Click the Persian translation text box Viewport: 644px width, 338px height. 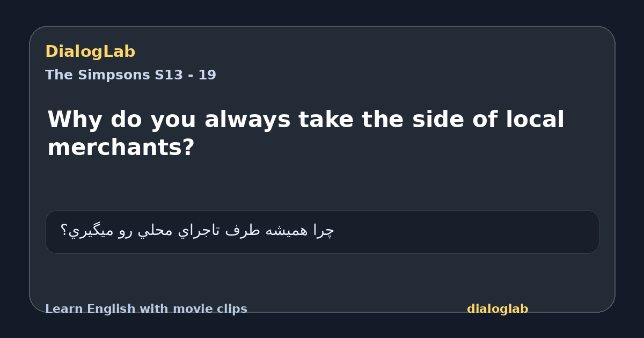pyautogui.click(x=322, y=232)
